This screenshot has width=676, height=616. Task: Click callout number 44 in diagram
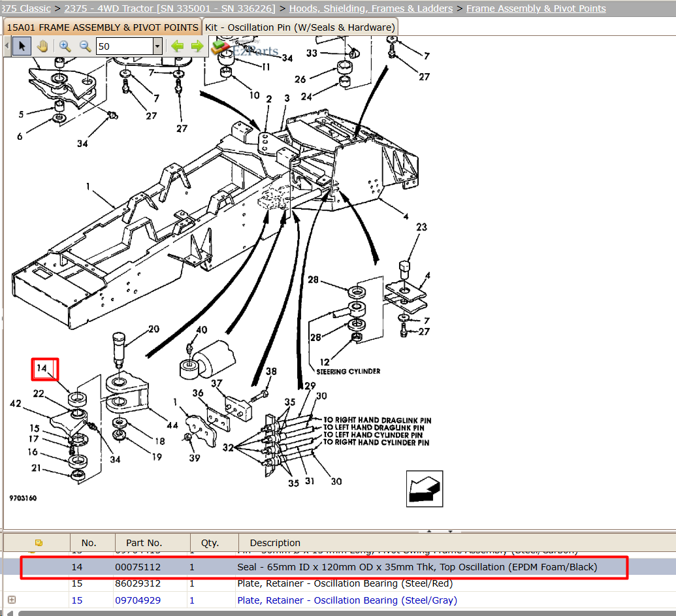[x=172, y=425]
